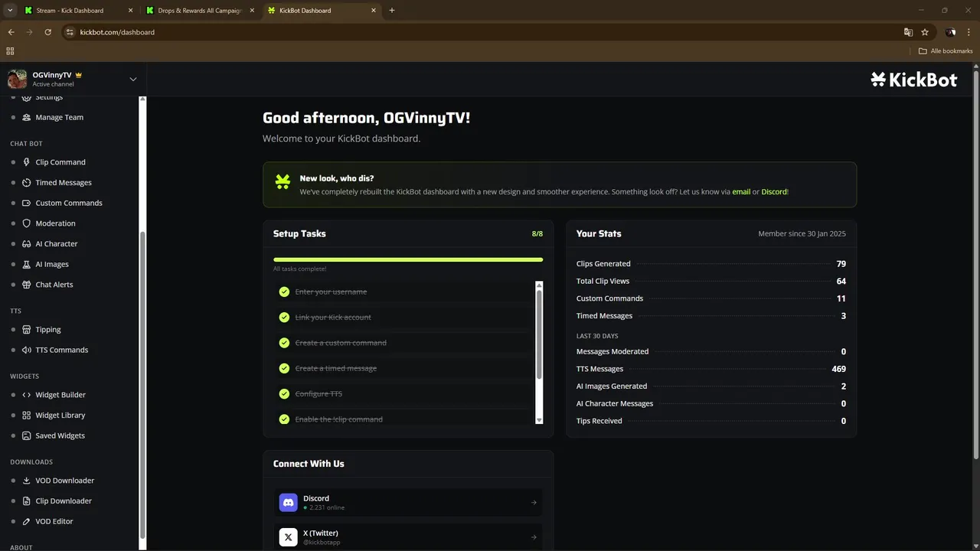Click the translate page icon in address bar
Screen dimensions: 980x551
click(x=908, y=32)
